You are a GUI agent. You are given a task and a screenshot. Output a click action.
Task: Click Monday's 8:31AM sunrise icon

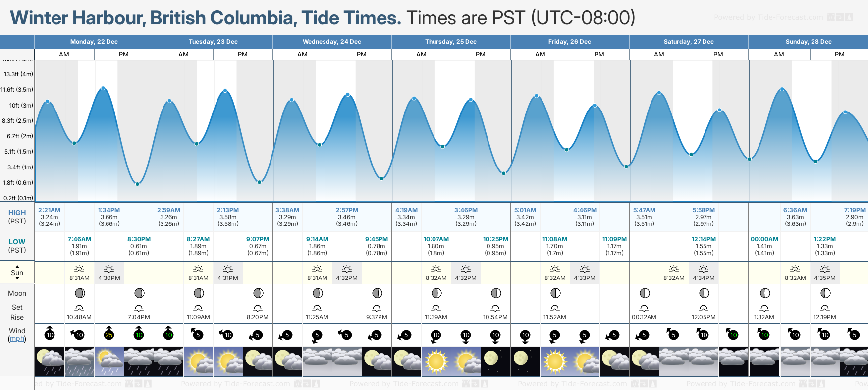coord(79,269)
